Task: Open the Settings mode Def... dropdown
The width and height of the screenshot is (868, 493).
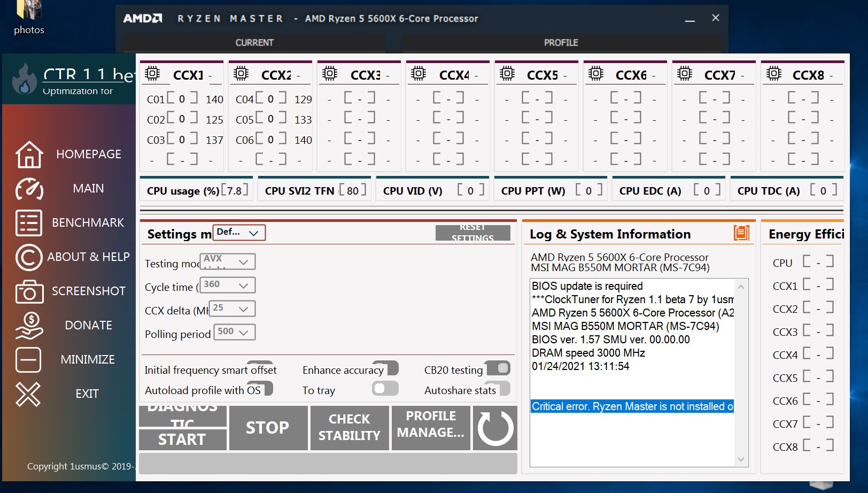Action: [239, 233]
